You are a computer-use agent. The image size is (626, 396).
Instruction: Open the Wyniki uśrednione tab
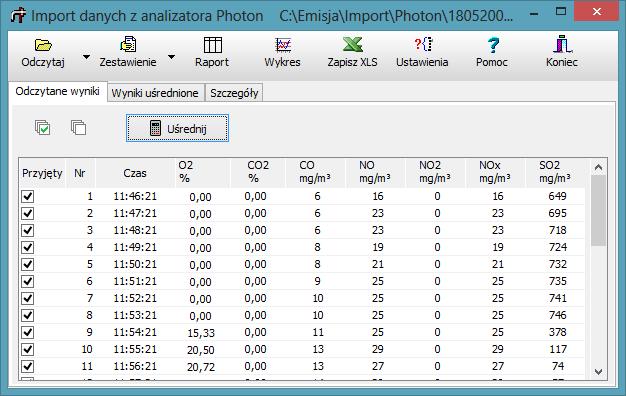click(x=155, y=93)
